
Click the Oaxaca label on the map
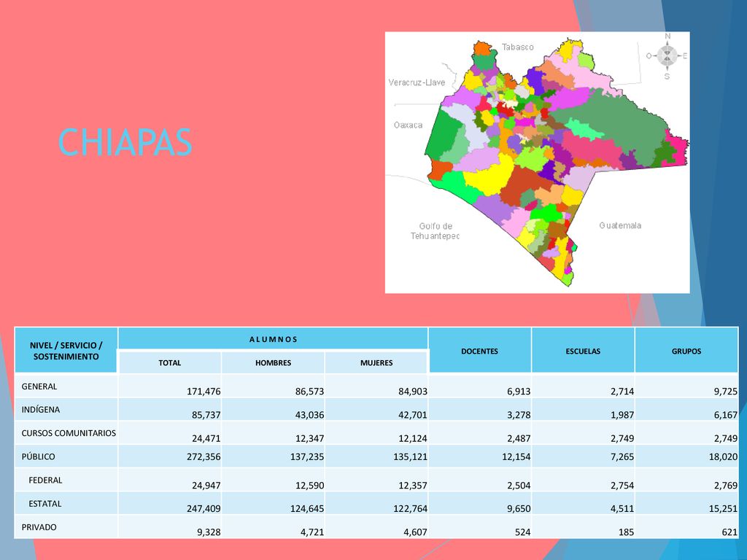(408, 125)
